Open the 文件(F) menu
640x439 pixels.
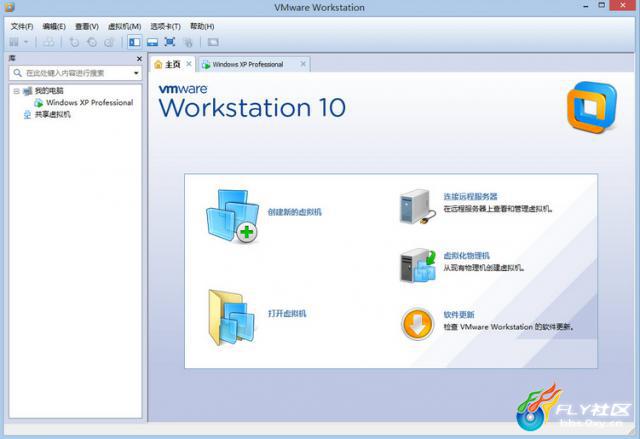22,27
